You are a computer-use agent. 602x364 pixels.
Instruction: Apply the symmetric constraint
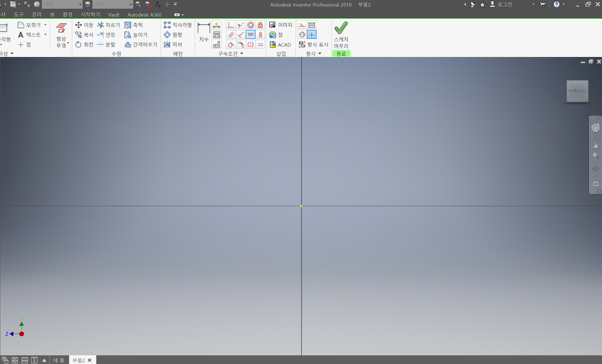(x=250, y=45)
